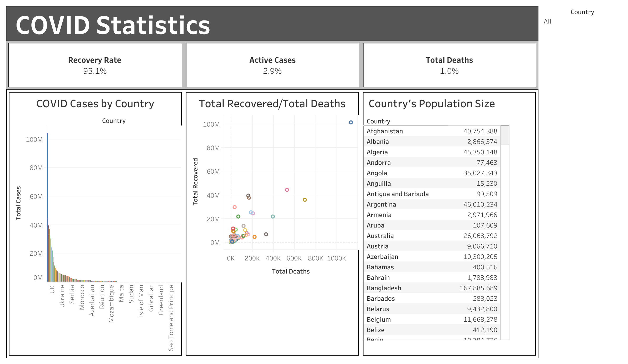628x364 pixels.
Task: Select the orange scatter point near 0M recovered
Action: pos(254,237)
